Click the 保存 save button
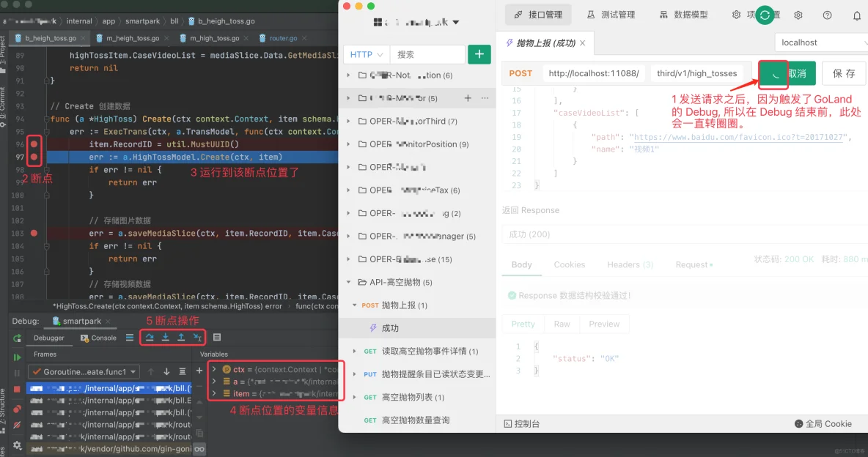This screenshot has height=457, width=868. 844,73
